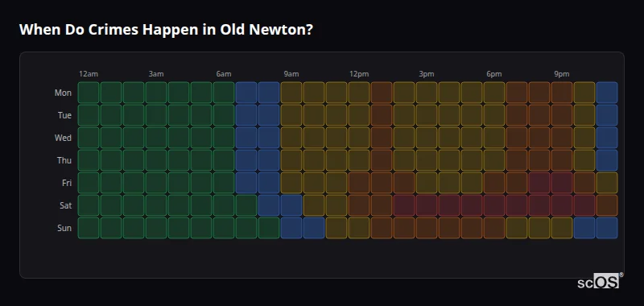
Task: Click the 12am column label
Action: [89, 74]
